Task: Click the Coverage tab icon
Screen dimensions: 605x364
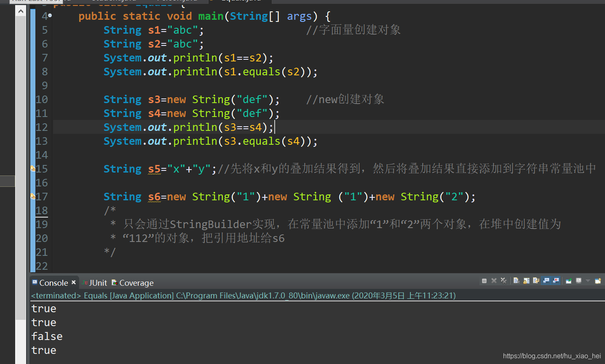Action: [x=114, y=282]
